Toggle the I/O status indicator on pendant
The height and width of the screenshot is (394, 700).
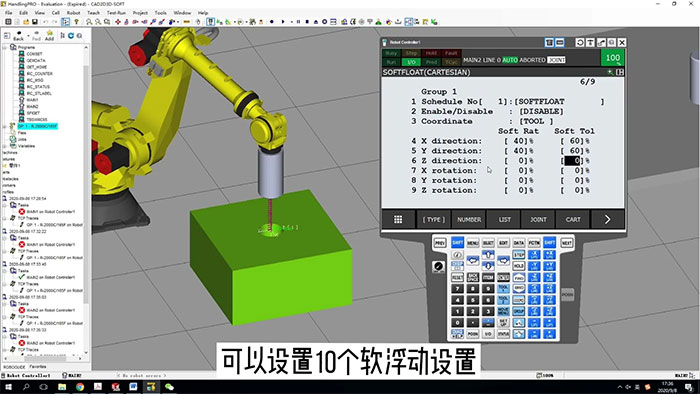tap(411, 62)
